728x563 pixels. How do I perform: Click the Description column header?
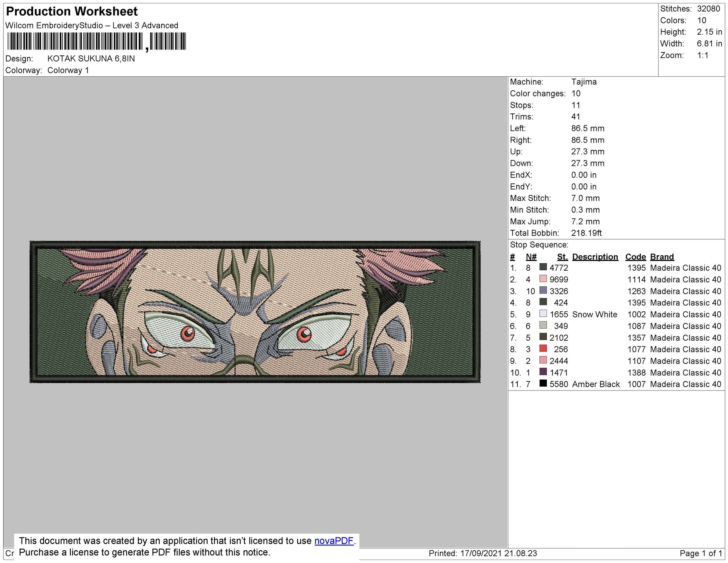click(x=595, y=257)
